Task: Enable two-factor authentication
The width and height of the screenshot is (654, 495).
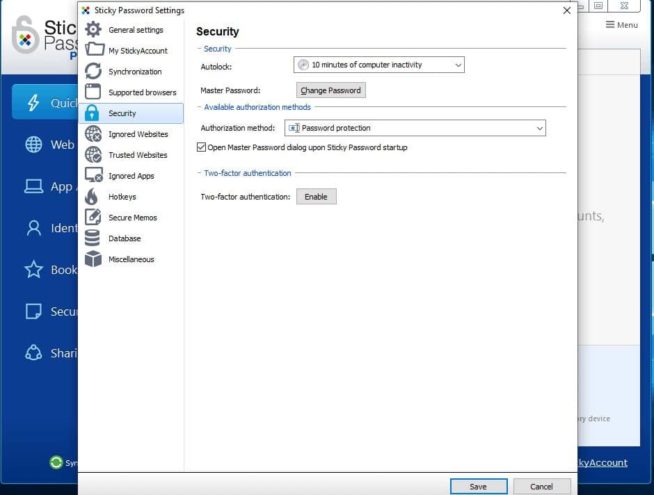Action: 316,196
